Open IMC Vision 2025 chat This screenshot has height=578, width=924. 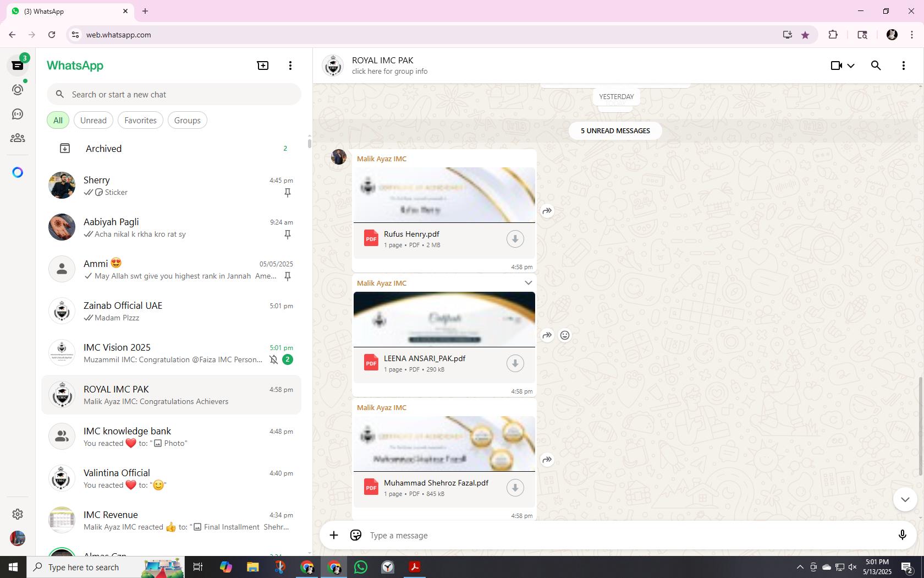(171, 353)
